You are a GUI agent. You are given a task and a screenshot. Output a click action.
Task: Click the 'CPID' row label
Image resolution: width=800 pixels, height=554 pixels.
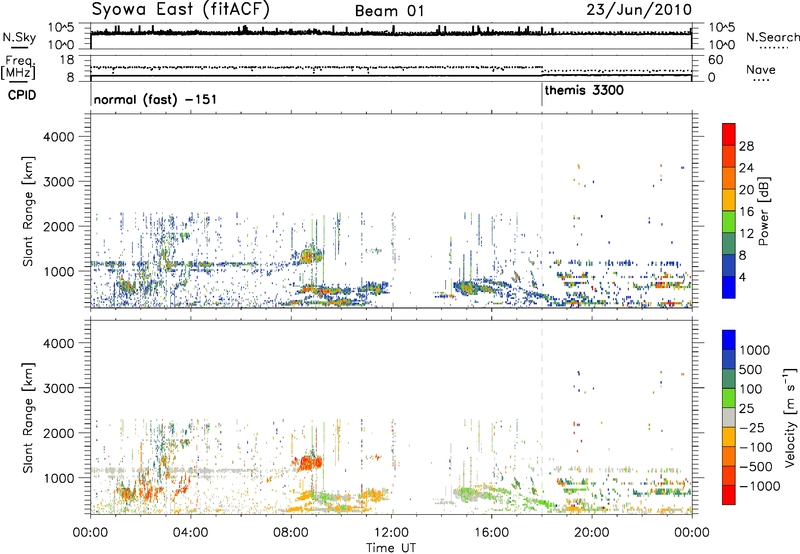click(x=22, y=95)
